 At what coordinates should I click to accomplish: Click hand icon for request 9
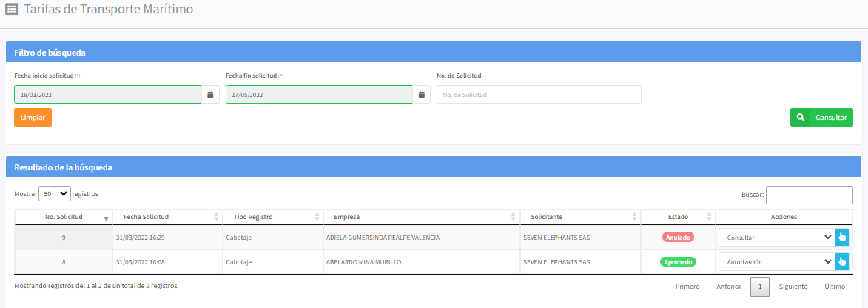(x=841, y=238)
